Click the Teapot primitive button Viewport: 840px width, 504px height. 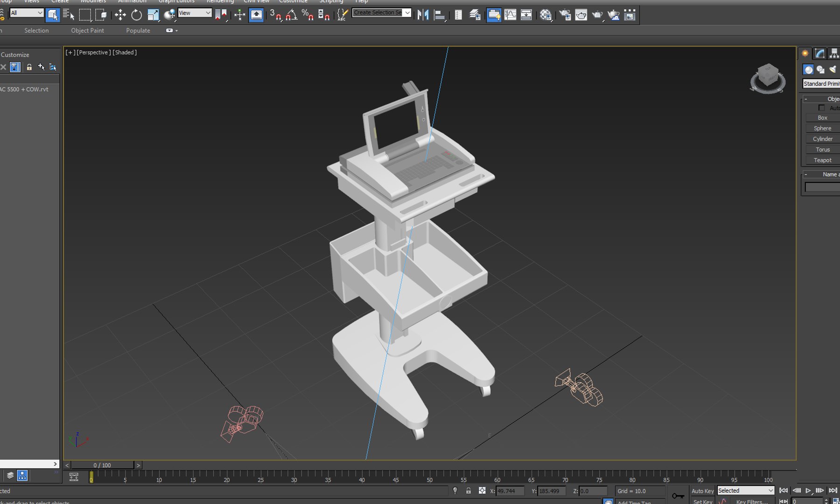tap(822, 160)
